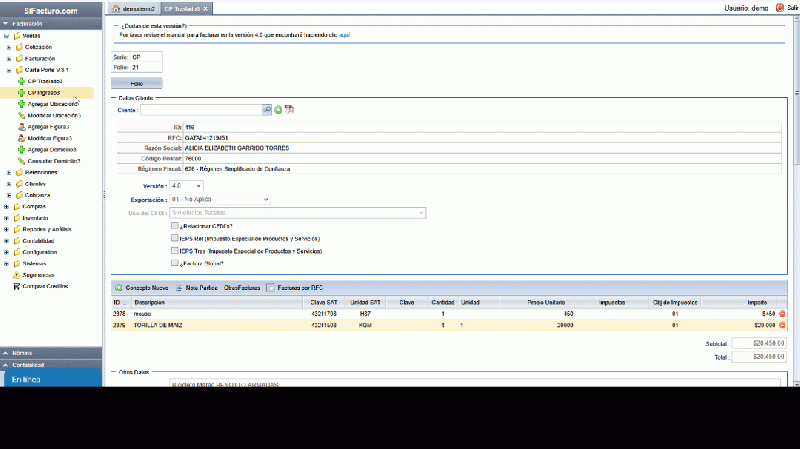Delete the 'mouse' row with red icon
Screen dimensions: 800x449
point(782,314)
